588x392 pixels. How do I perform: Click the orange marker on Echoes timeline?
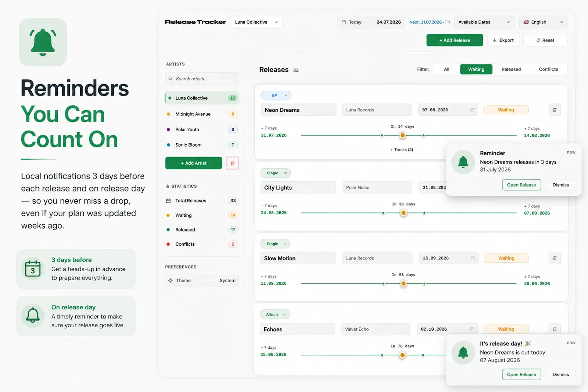tap(402, 355)
